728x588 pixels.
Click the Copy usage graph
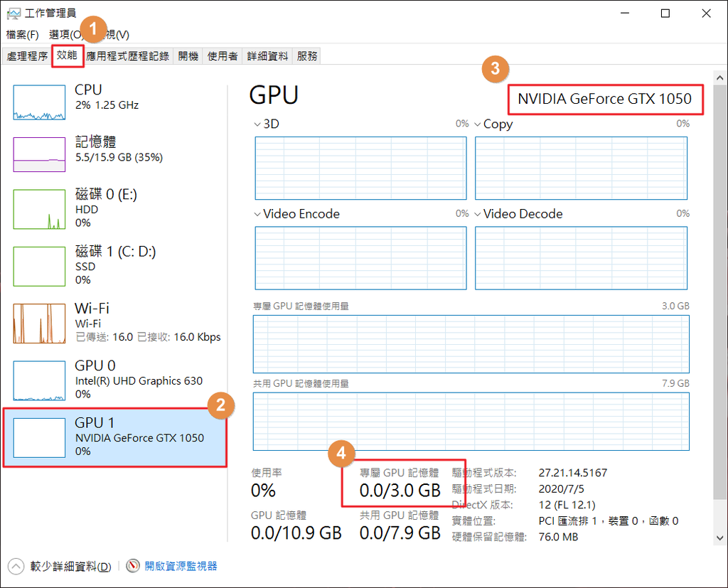click(x=582, y=168)
